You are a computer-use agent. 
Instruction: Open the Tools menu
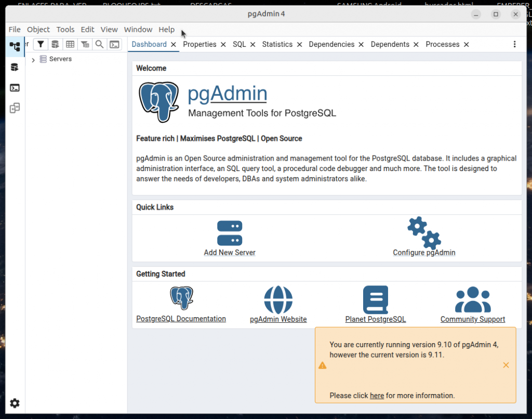[65, 30]
